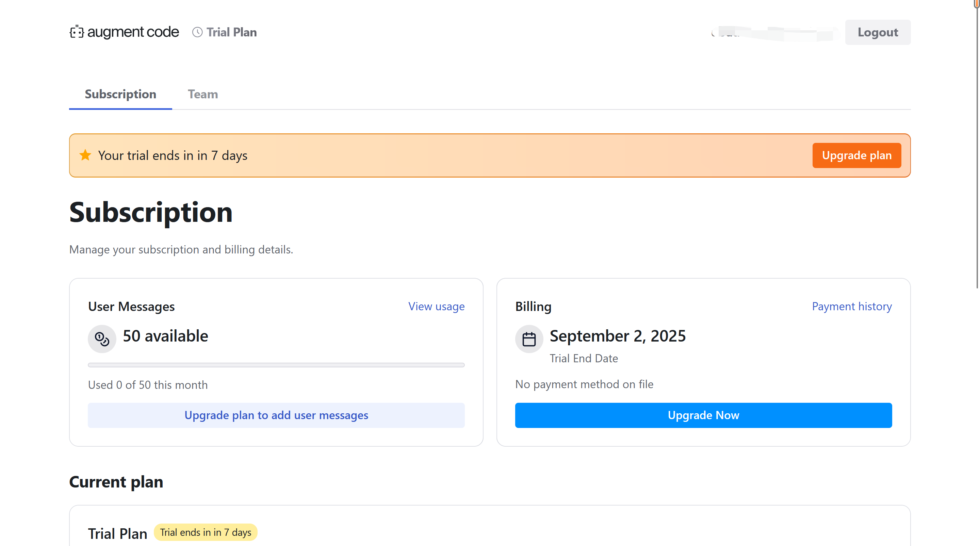Click the '50 available' value
Screen dimensions: 980x546
coord(165,336)
